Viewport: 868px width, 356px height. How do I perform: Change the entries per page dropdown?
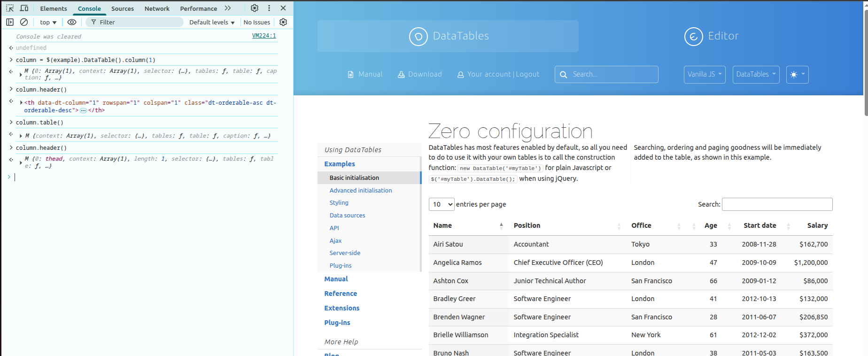[x=442, y=204]
